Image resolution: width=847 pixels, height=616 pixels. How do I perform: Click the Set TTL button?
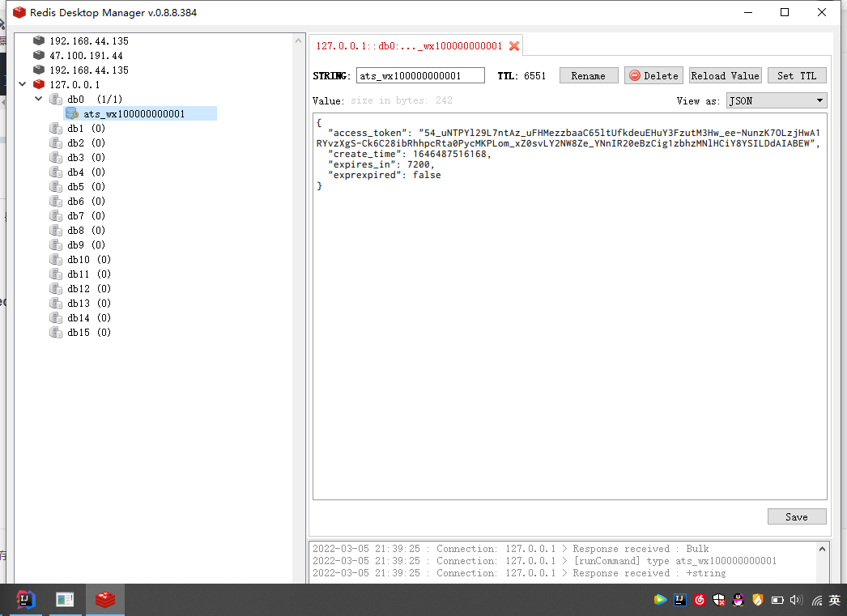point(797,75)
